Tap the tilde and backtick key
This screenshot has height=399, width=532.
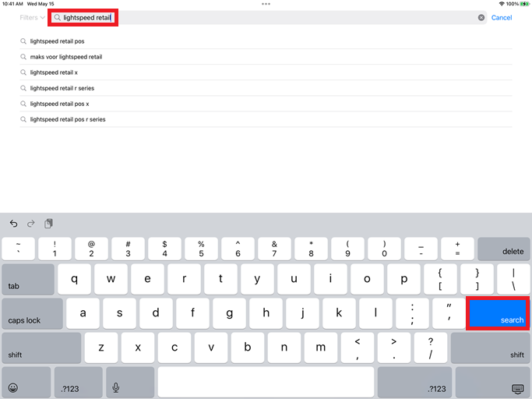(19, 249)
